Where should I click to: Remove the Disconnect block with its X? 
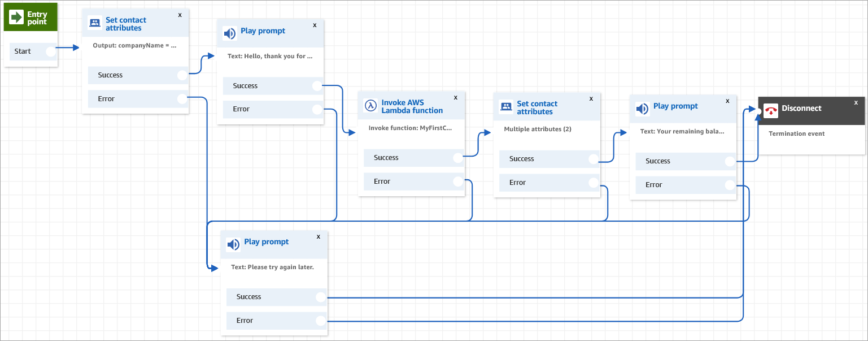(x=856, y=103)
